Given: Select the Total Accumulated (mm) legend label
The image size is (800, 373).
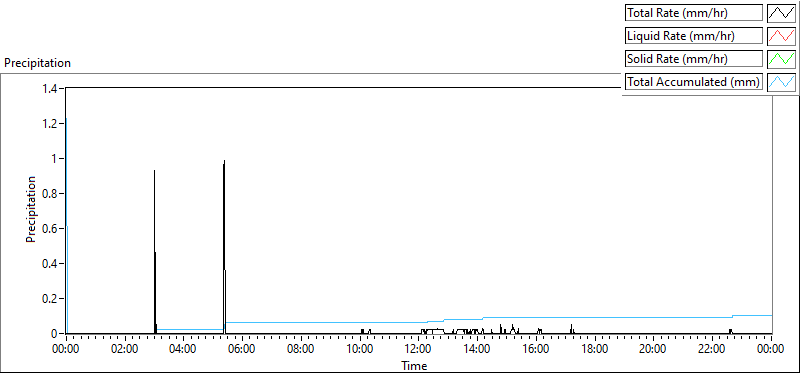Looking at the screenshot, I should click(x=694, y=82).
